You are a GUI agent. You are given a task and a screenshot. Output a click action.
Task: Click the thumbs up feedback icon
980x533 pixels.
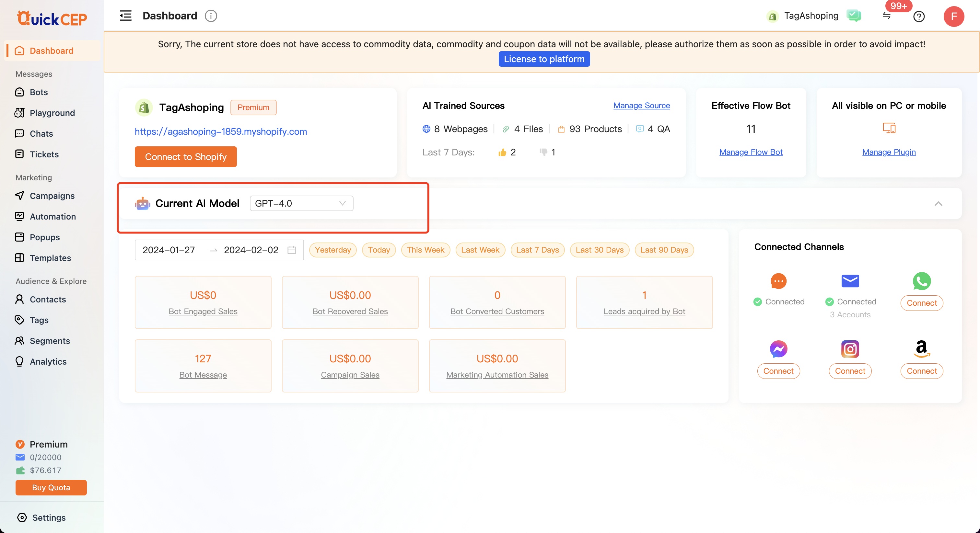click(x=502, y=153)
